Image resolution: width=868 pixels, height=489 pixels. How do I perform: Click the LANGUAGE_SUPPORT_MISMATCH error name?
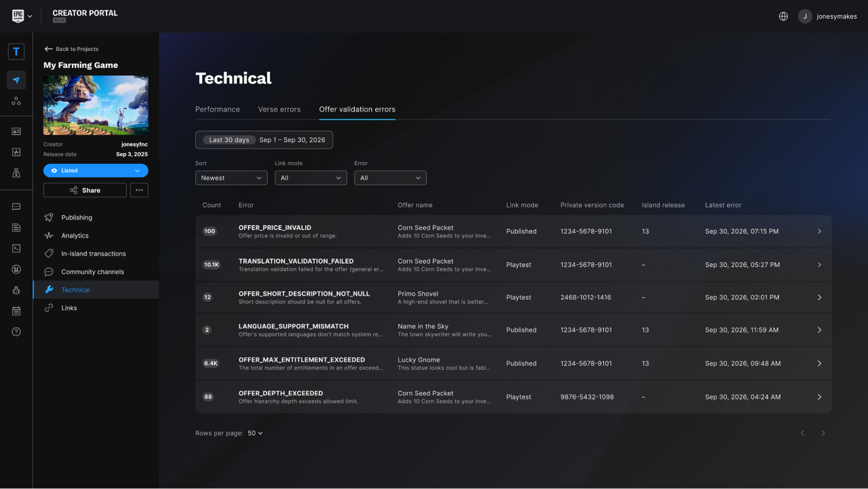click(293, 326)
